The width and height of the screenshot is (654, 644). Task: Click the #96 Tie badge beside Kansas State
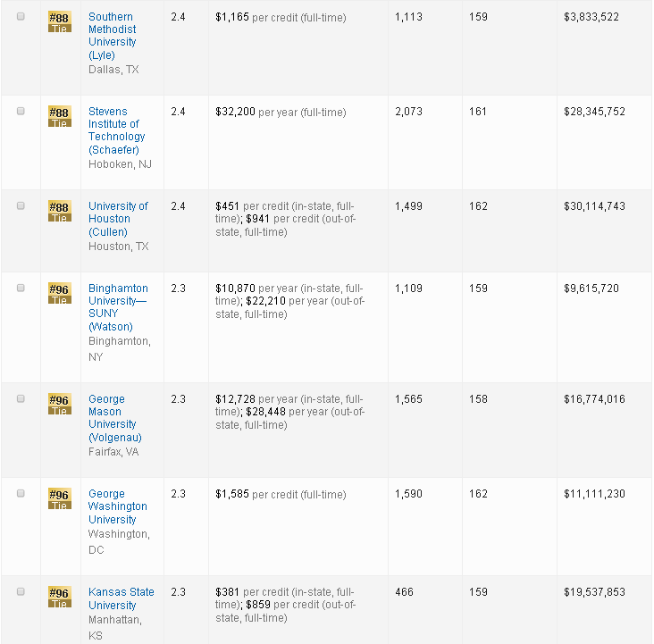coord(59,597)
